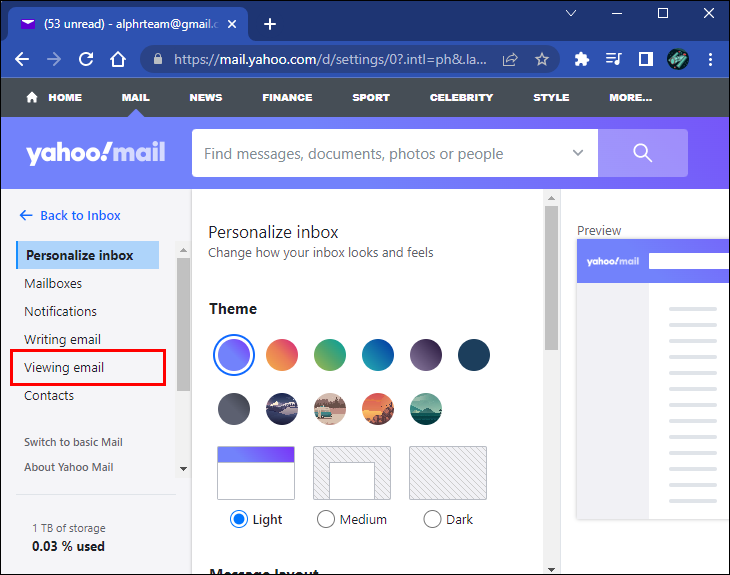Image resolution: width=730 pixels, height=575 pixels.
Task: Pick the snowy mountain photo theme
Action: tap(282, 409)
